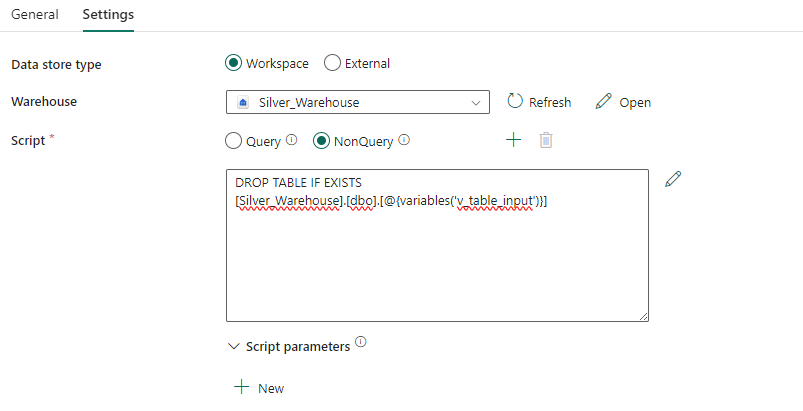Click the info icon beside Script parameters
This screenshot has height=411, width=803.
[x=360, y=344]
